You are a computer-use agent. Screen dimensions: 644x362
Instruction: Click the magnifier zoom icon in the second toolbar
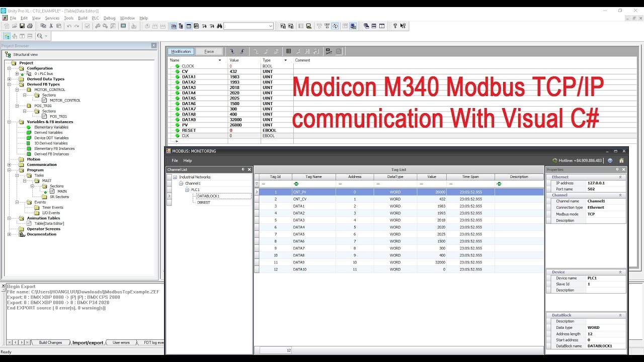tap(40, 36)
